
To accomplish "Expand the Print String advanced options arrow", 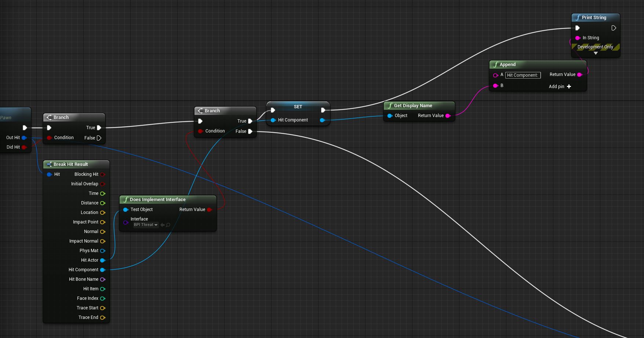I will coord(596,53).
